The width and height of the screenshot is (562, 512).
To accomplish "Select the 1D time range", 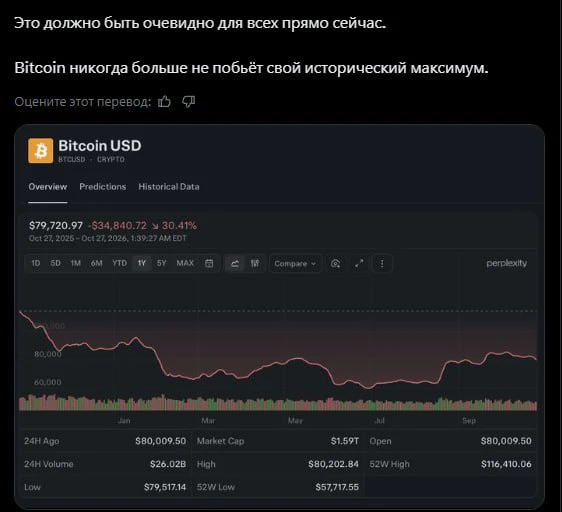I will click(x=35, y=264).
